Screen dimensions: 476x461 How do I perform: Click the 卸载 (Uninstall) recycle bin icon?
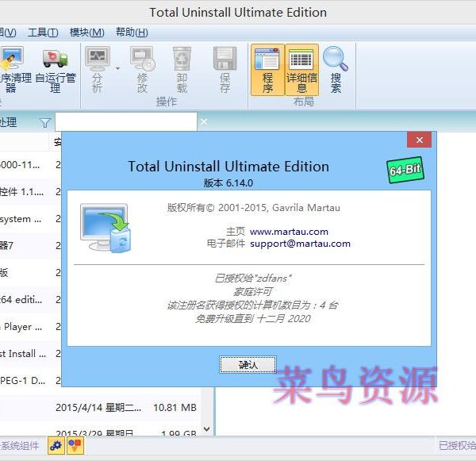pyautogui.click(x=182, y=60)
